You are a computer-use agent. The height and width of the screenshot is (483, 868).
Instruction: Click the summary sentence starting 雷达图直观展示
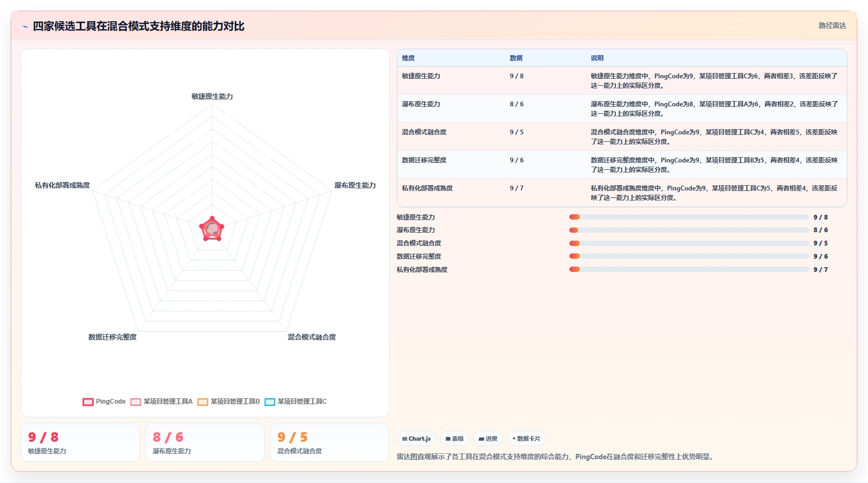556,457
